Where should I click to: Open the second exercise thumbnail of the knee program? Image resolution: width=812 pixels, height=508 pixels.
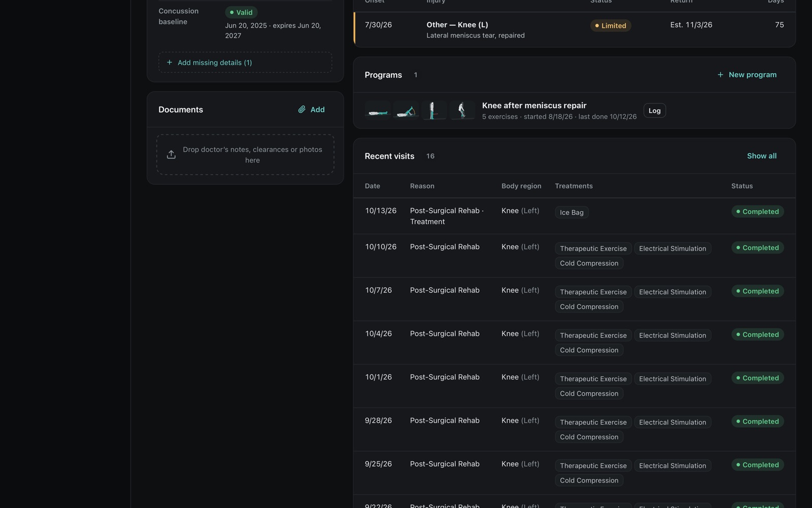click(406, 110)
